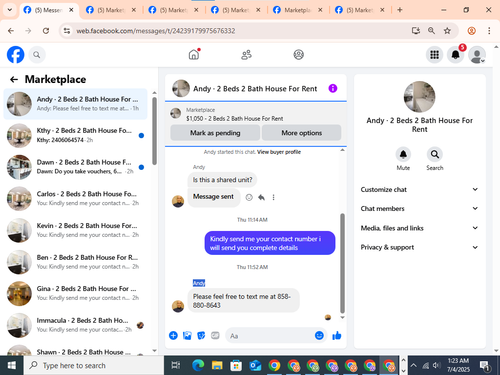Show hidden system tray icons

coord(413,365)
